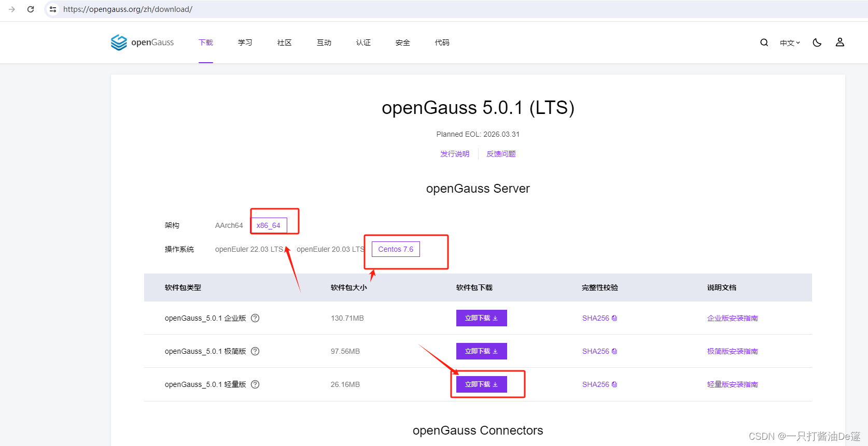Click the openGauss logo
This screenshot has width=868, height=446.
pyautogui.click(x=142, y=42)
